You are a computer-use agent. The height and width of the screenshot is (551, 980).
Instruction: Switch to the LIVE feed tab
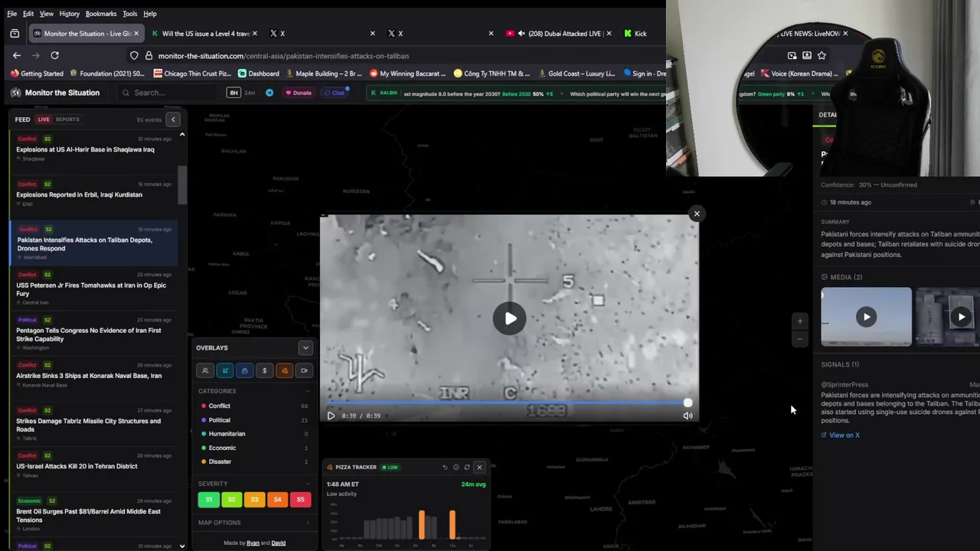pos(44,119)
